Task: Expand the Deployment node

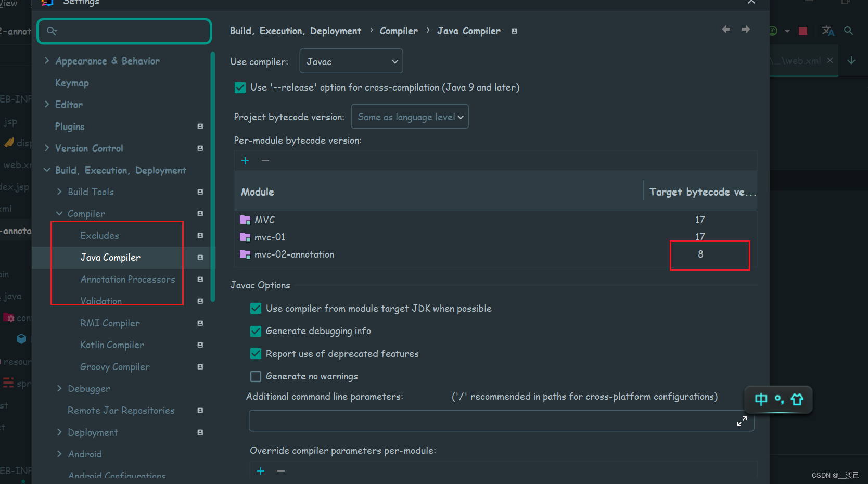Action: tap(59, 432)
